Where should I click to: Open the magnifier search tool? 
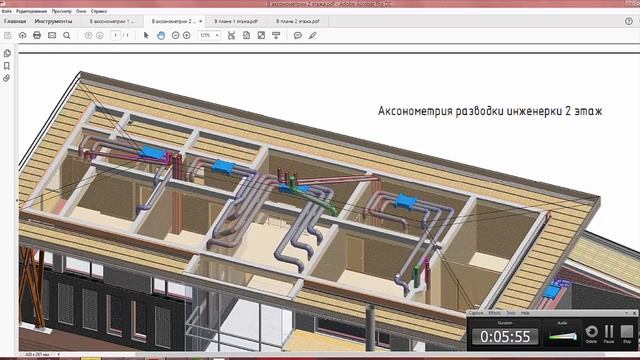click(x=67, y=36)
